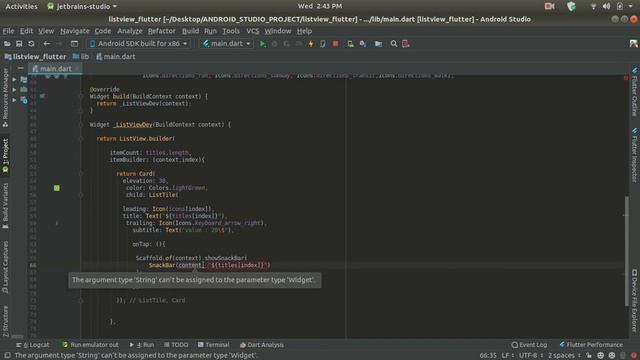Click the lightgreen color gutter swatch

click(x=57, y=188)
